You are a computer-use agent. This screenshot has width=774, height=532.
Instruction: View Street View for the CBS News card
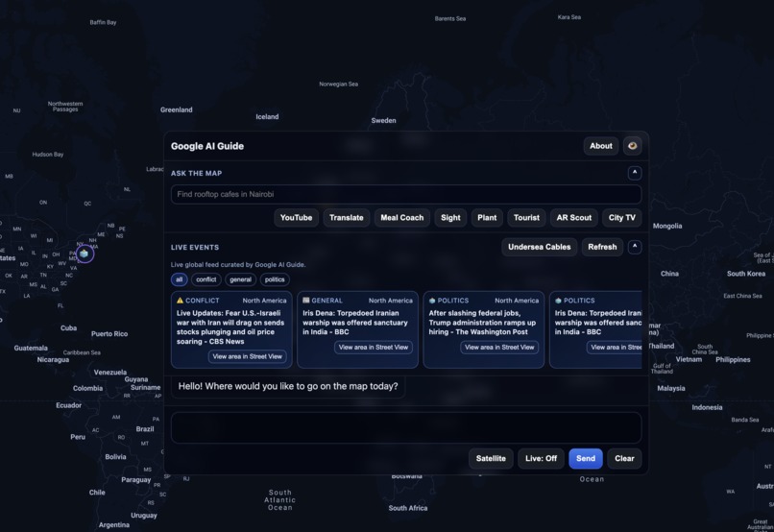click(x=248, y=356)
